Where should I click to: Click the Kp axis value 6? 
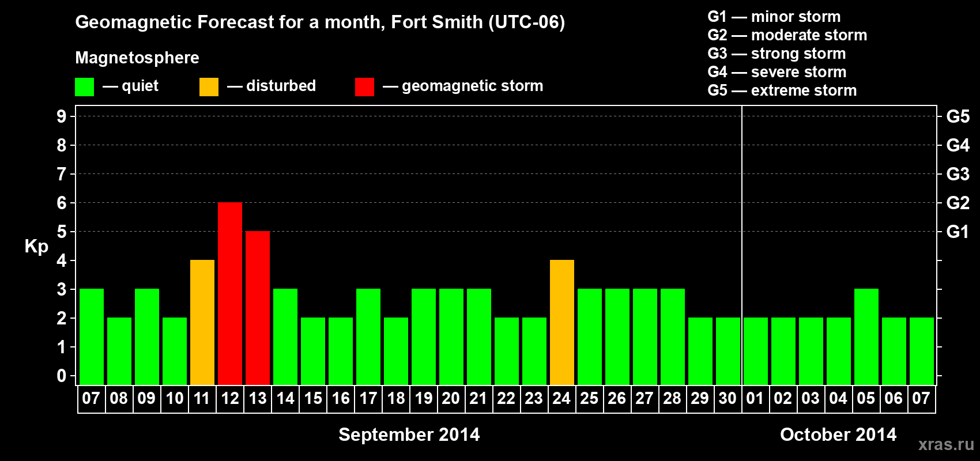pyautogui.click(x=62, y=203)
